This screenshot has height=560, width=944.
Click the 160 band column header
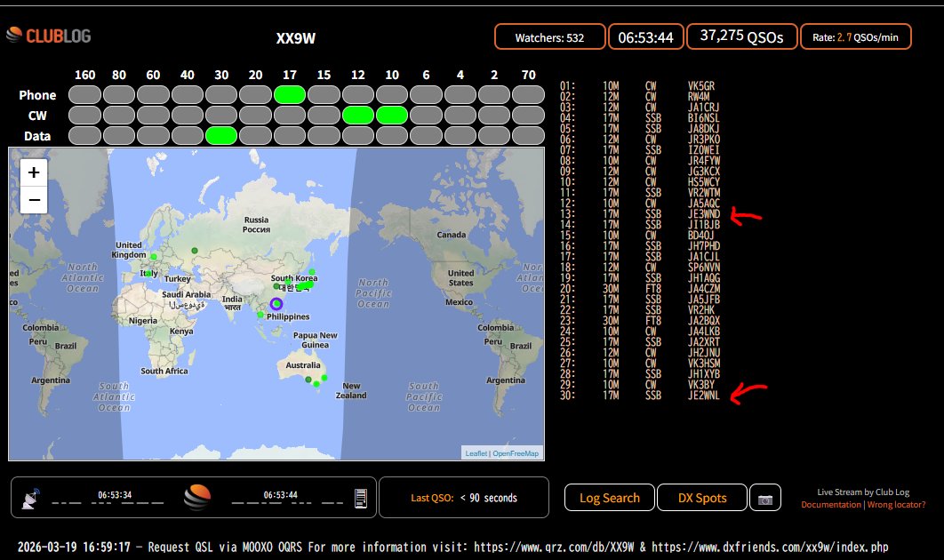[84, 75]
